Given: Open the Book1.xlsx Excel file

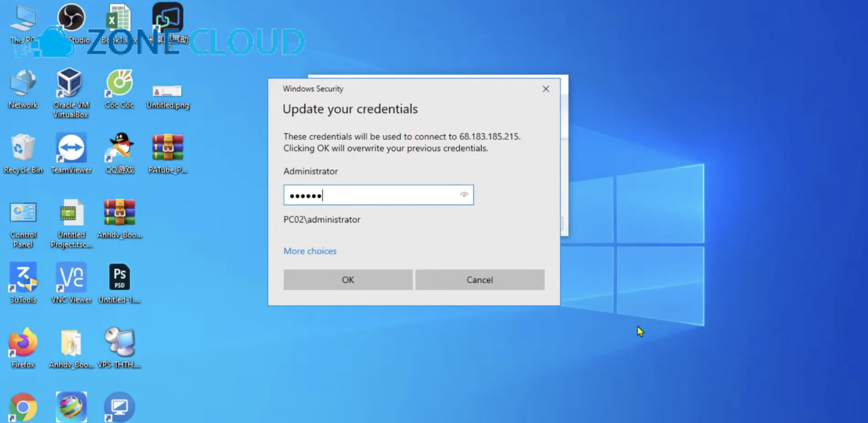Looking at the screenshot, I should tap(119, 24).
